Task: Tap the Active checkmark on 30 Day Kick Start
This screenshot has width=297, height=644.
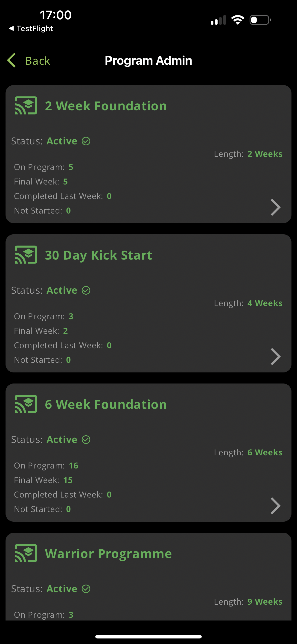Action: pyautogui.click(x=86, y=290)
